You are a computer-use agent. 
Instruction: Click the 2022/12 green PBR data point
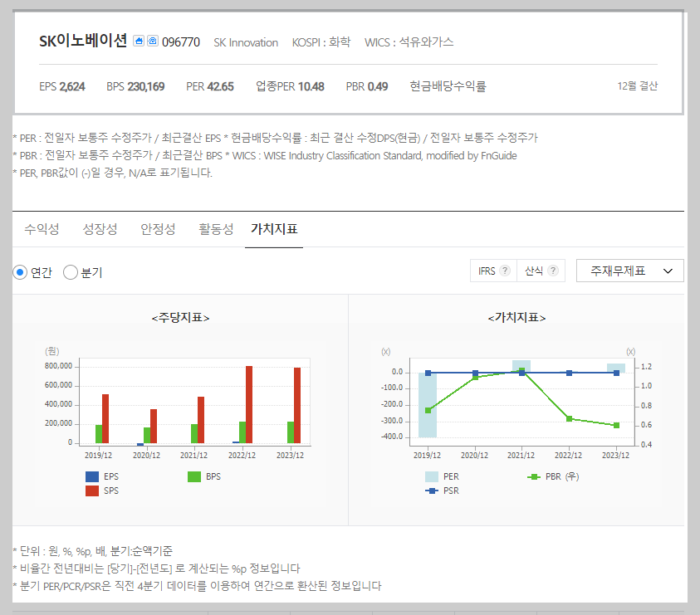(x=569, y=418)
